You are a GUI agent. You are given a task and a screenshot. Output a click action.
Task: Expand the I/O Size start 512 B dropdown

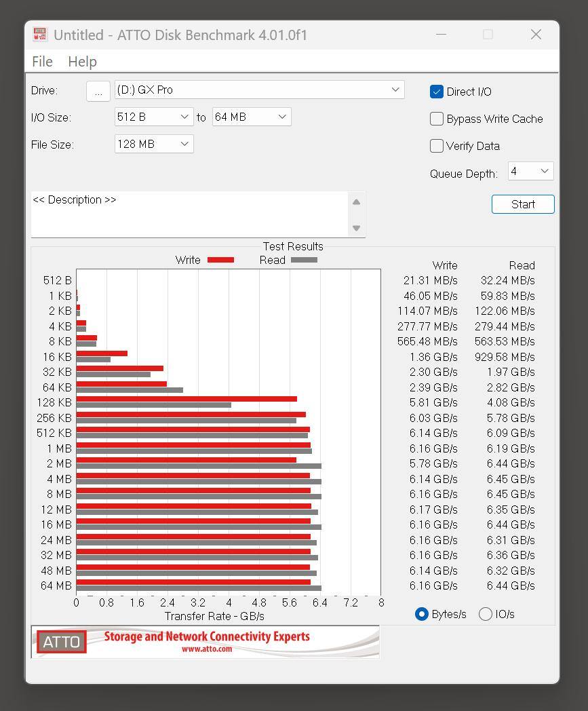click(154, 117)
